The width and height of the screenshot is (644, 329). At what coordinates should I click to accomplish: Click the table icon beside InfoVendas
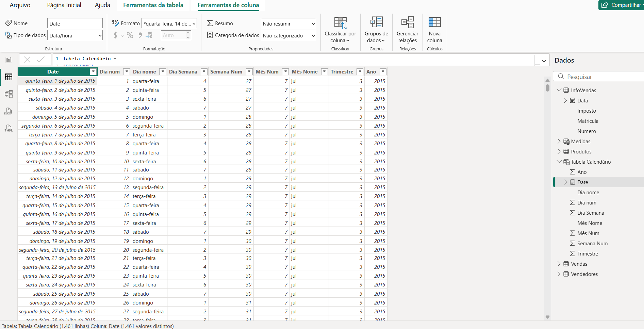point(566,91)
